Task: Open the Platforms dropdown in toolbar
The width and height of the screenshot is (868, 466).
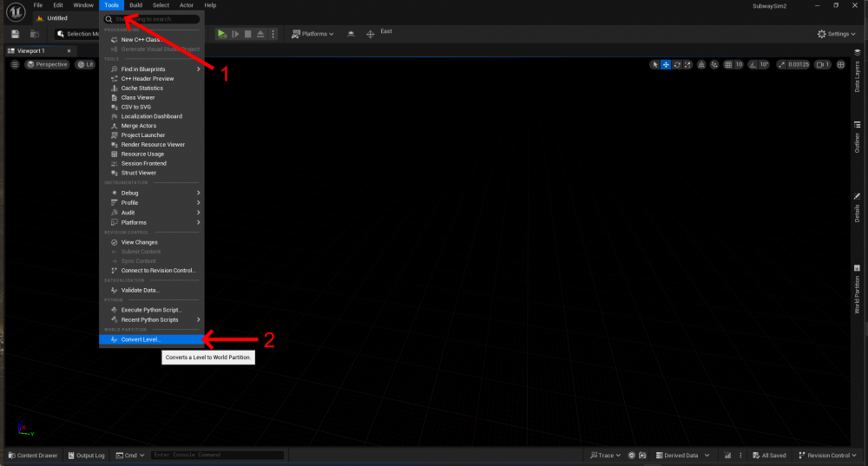Action: click(x=312, y=34)
